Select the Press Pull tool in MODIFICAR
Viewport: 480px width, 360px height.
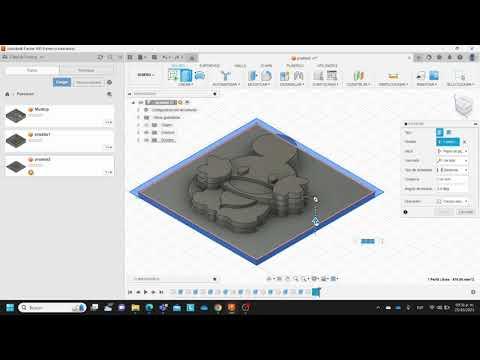(253, 76)
